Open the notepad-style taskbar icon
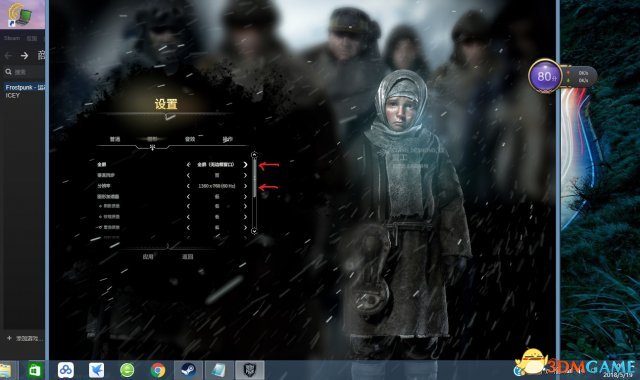The width and height of the screenshot is (640, 380). coord(219,370)
